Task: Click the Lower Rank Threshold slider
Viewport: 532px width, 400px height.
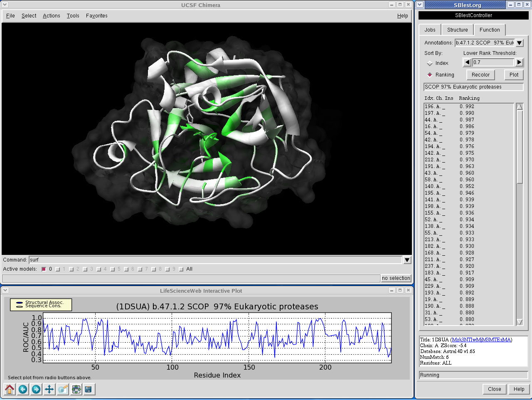Action: pos(493,62)
